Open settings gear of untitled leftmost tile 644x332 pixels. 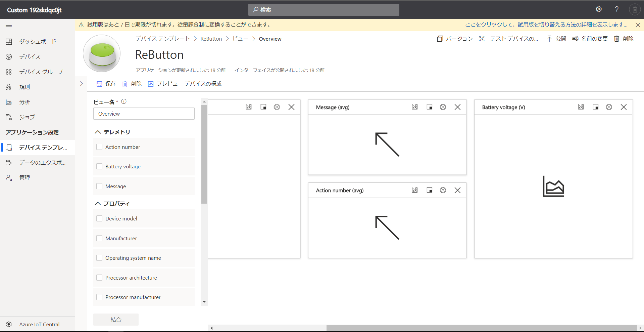277,107
